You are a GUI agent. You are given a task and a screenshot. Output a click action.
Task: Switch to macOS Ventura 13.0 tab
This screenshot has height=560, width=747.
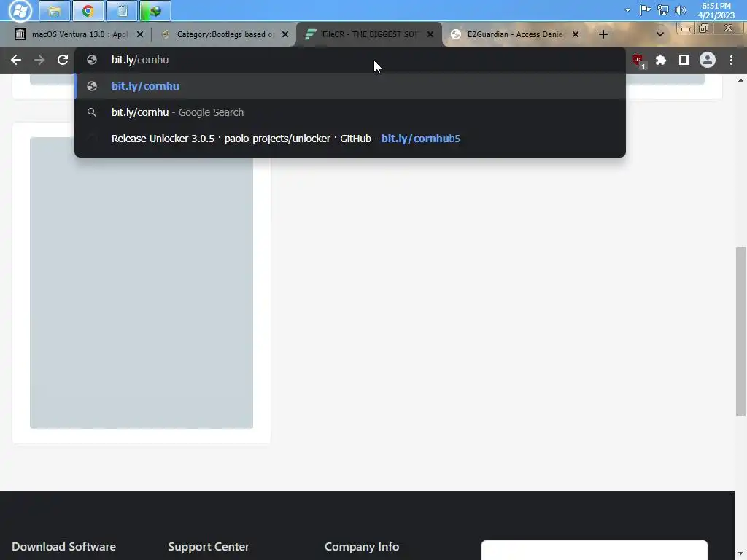coord(80,34)
